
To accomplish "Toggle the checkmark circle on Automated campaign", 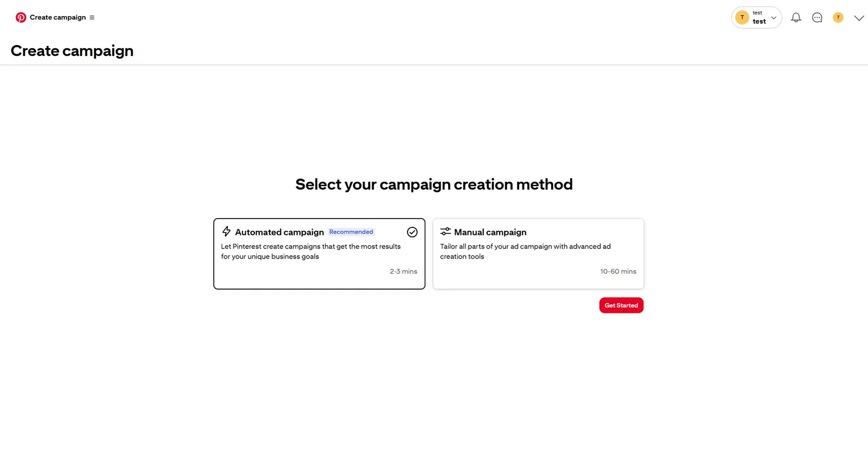I will (x=412, y=232).
